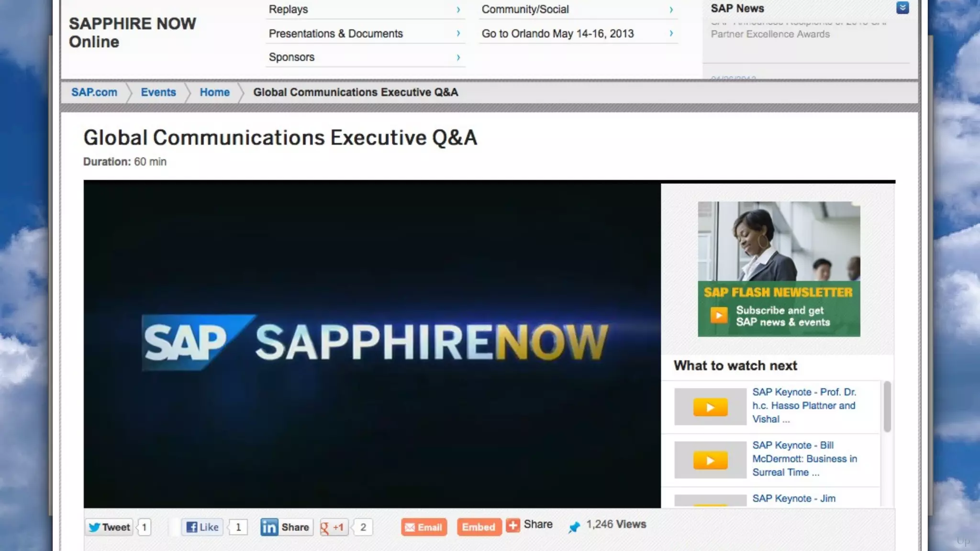980x551 pixels.
Task: Open the Embed code option
Action: coord(479,527)
